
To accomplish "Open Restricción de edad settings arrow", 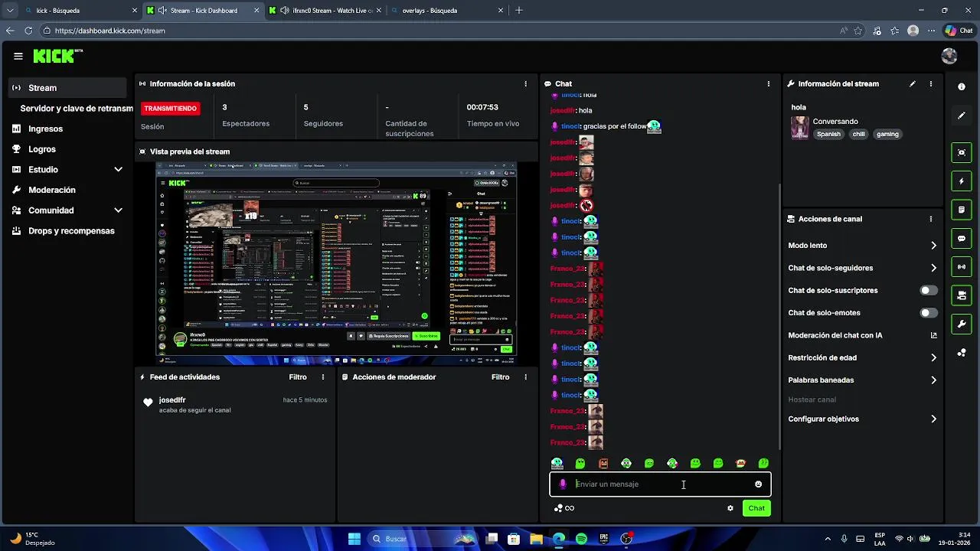I will point(933,357).
